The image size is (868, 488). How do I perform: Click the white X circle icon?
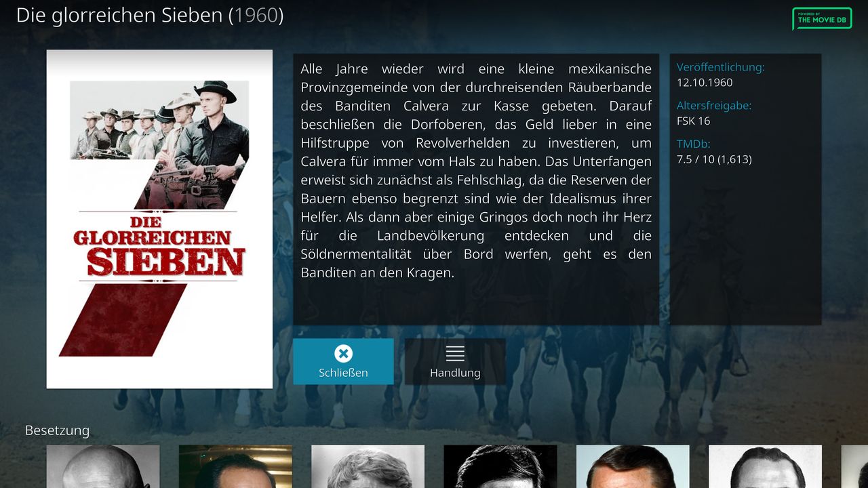coord(343,353)
